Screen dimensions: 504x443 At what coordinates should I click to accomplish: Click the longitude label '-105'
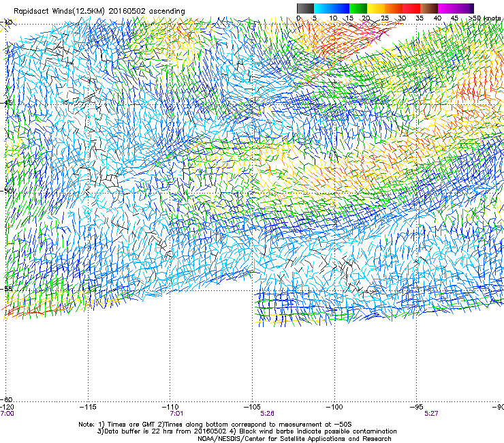(x=252, y=407)
